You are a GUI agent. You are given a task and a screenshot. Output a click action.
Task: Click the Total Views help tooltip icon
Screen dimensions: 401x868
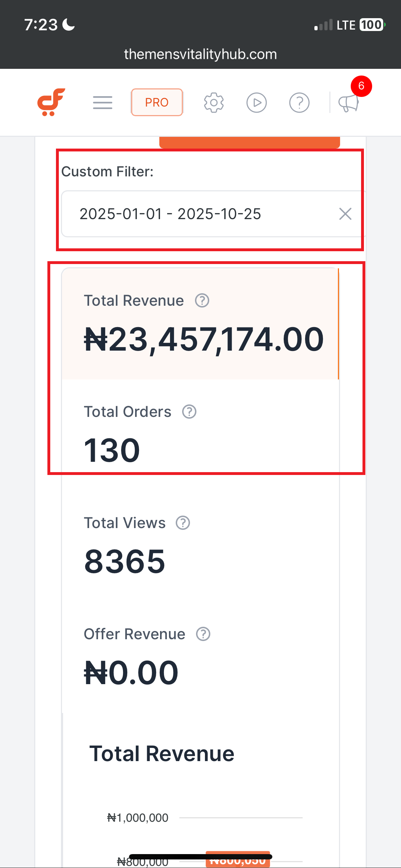tap(183, 523)
